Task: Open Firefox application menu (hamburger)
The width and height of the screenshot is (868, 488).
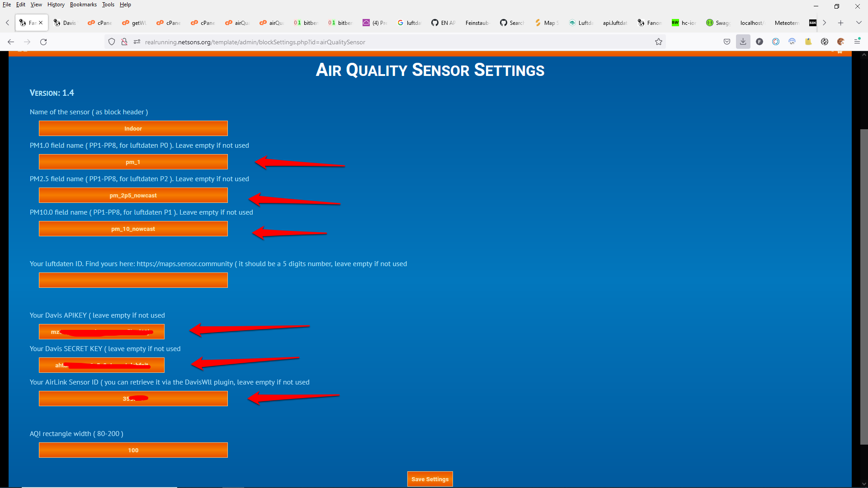Action: click(x=857, y=42)
